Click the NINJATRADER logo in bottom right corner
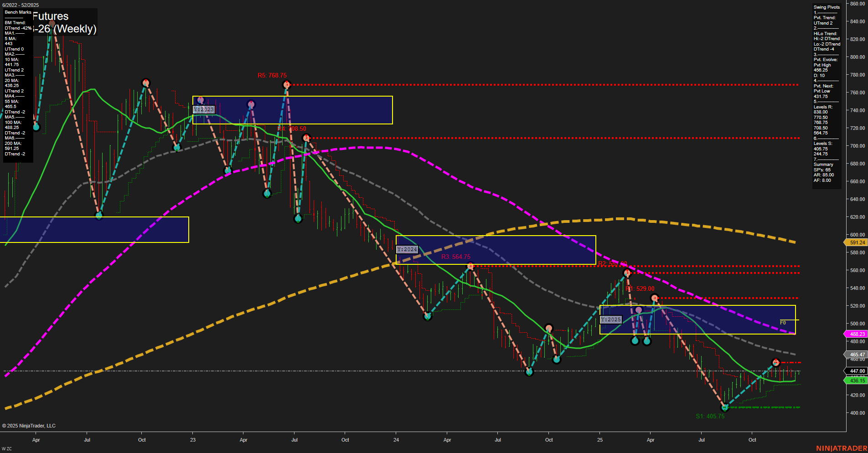This screenshot has height=453, width=868. click(x=841, y=448)
